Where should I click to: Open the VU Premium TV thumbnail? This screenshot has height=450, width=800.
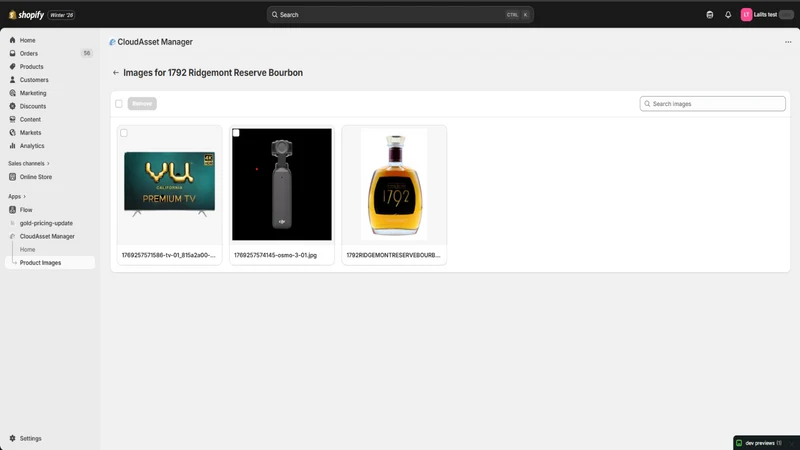click(169, 184)
